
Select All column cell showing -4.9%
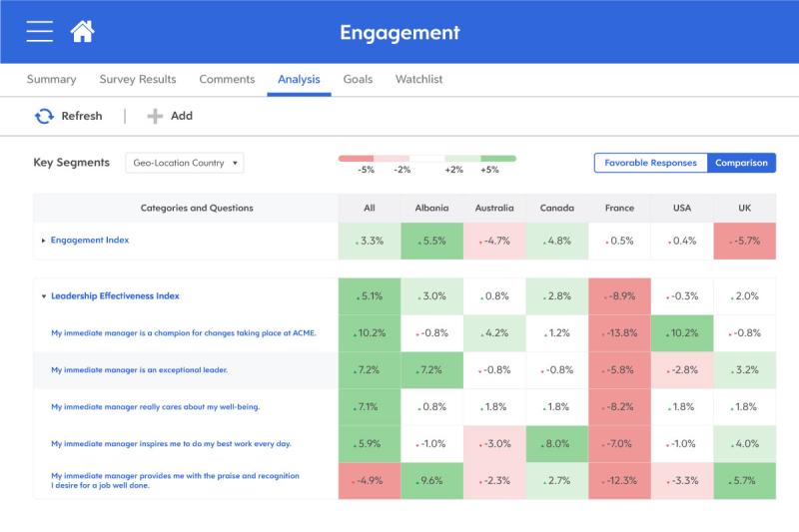370,480
